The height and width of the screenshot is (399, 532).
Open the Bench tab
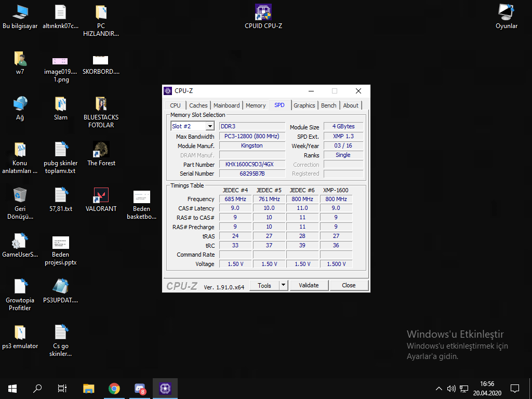click(328, 105)
